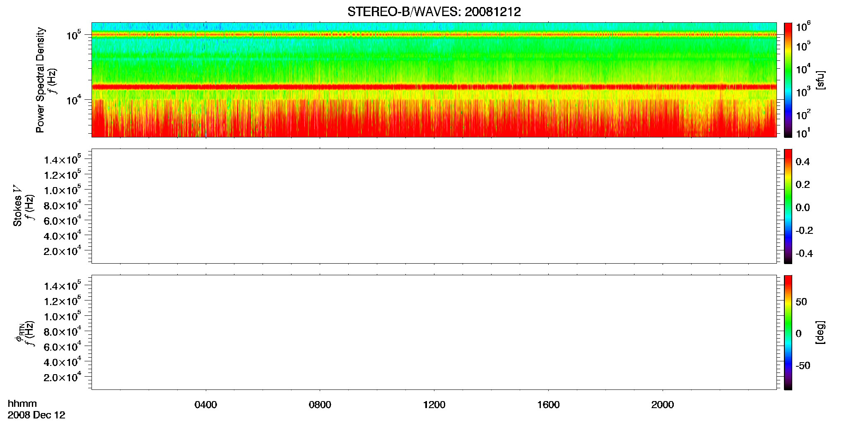The image size is (868, 447).
Task: Click the 1600 time axis label
Action: (549, 405)
